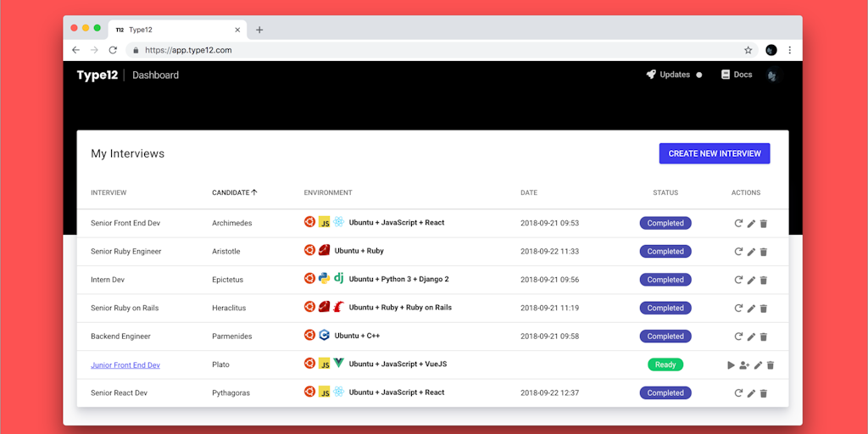Click Django icon in Epictetus row
The width and height of the screenshot is (868, 434).
[x=339, y=278]
